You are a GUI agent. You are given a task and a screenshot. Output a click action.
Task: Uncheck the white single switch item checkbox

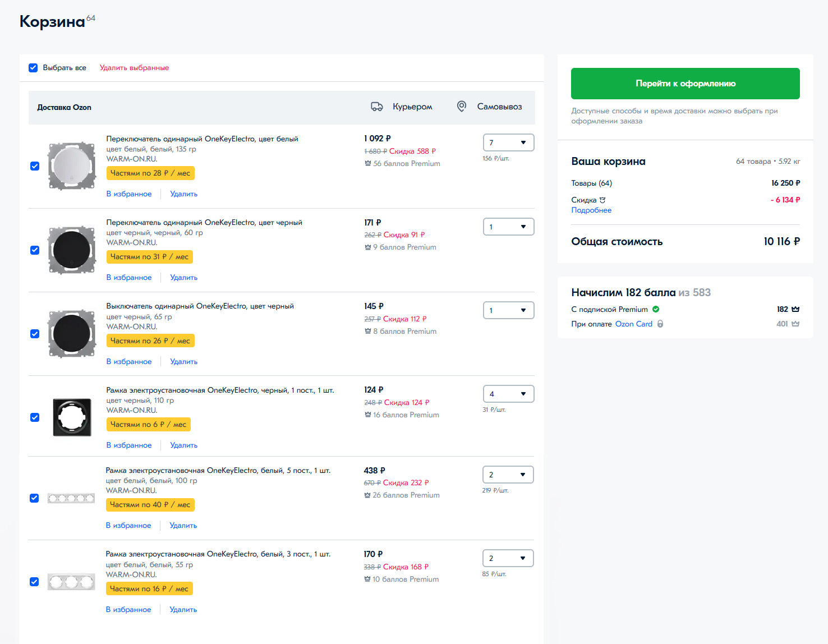pos(35,166)
